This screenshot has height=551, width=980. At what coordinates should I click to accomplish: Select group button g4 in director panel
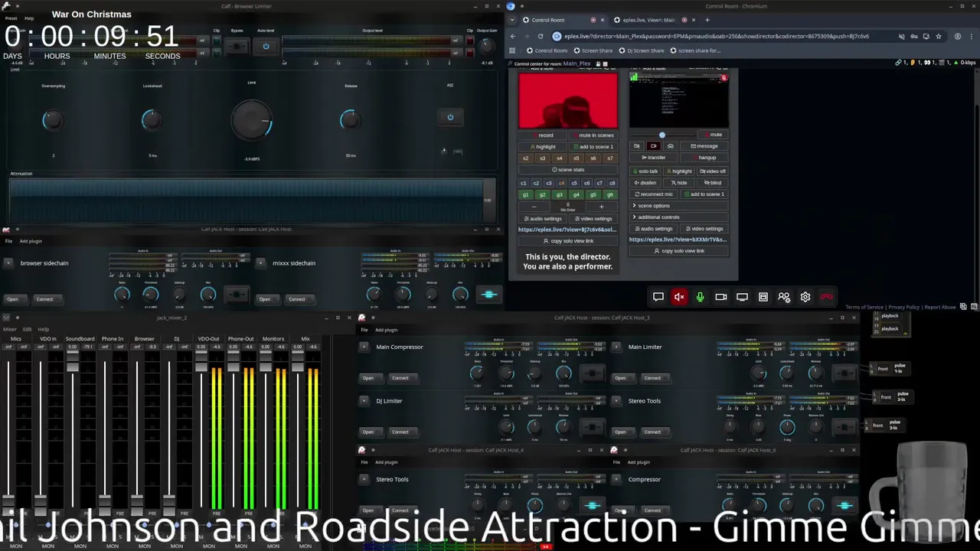(x=576, y=195)
